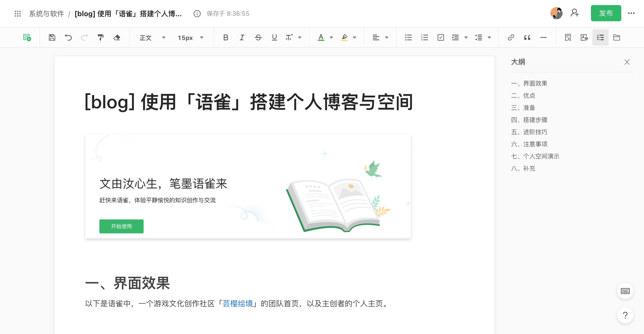644x334 pixels.
Task: Insert a hyperlink using link icon
Action: (511, 37)
